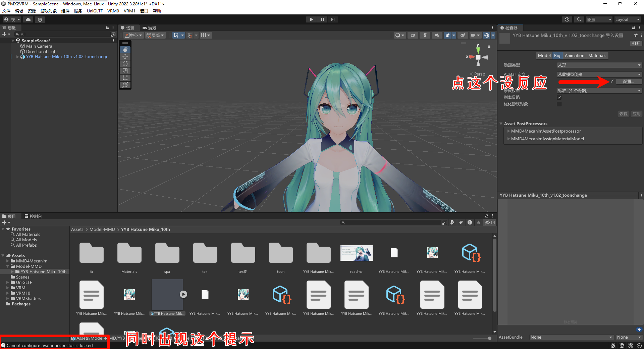Toggle scene effects (skybox, fog)

pyautogui.click(x=447, y=35)
